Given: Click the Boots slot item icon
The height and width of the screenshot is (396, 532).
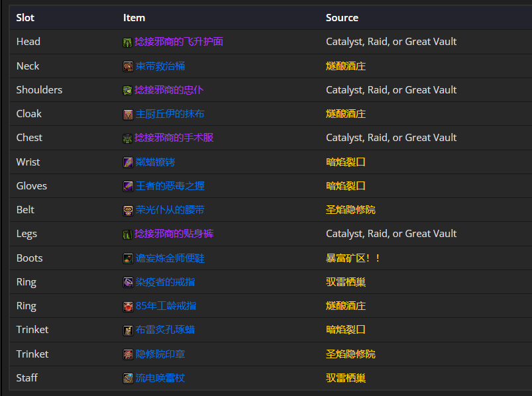Looking at the screenshot, I should point(128,258).
